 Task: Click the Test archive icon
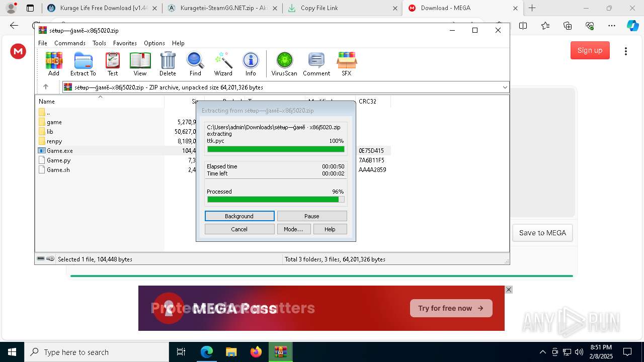[113, 64]
